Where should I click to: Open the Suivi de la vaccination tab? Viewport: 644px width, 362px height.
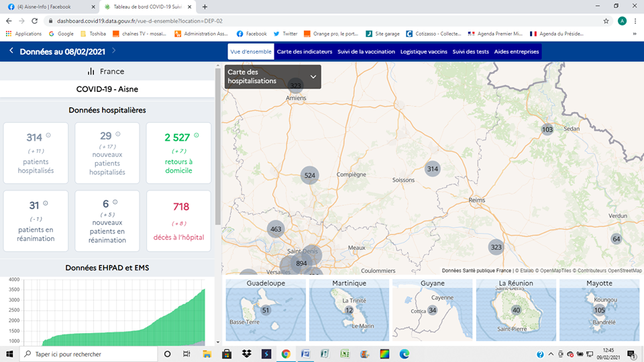(366, 52)
